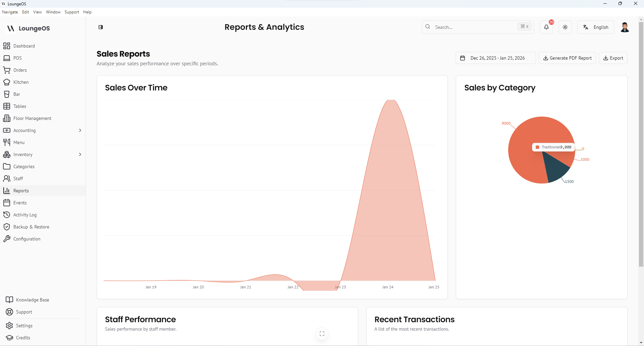Click the Export button
This screenshot has width=644, height=346.
(x=613, y=58)
